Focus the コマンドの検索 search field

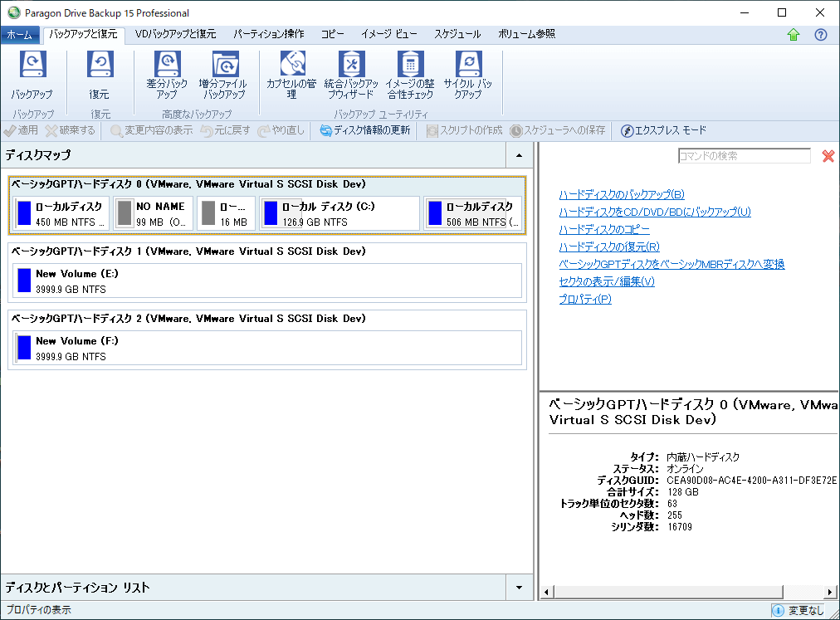744,156
